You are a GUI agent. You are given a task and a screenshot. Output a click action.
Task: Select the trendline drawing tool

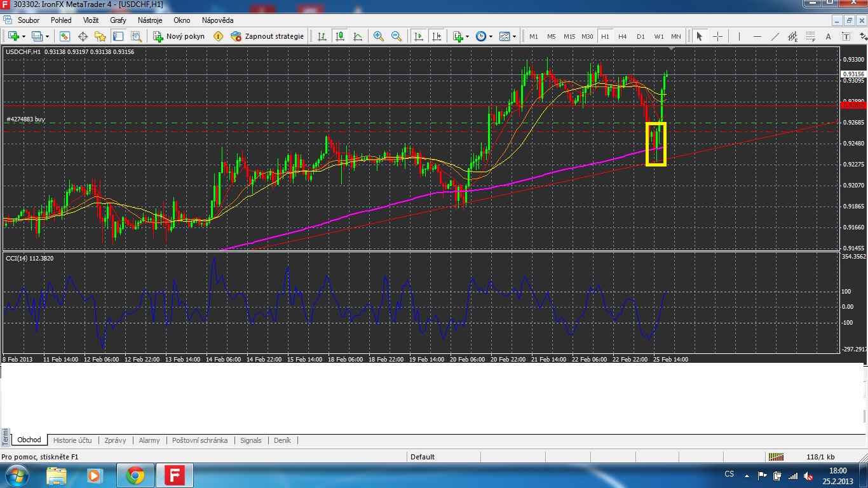(775, 36)
